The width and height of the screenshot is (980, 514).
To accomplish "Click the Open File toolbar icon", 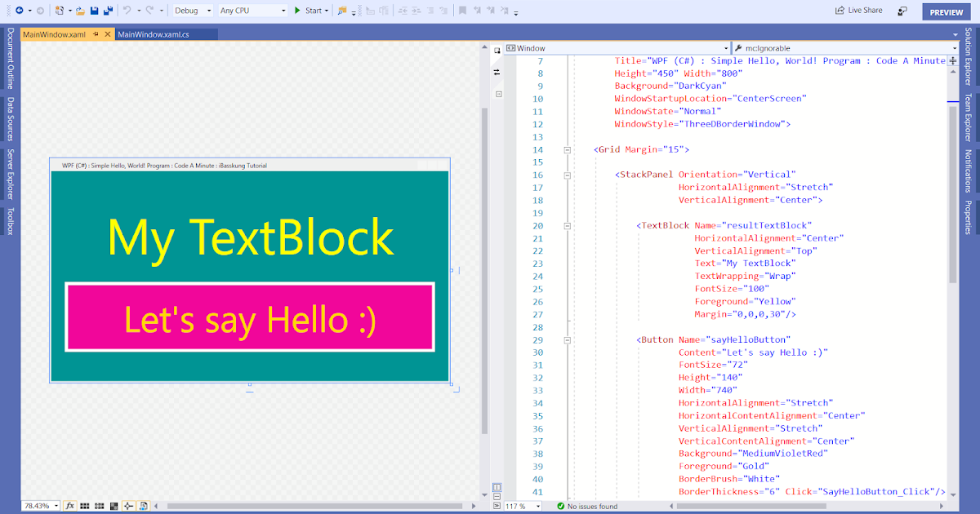I will pyautogui.click(x=79, y=11).
